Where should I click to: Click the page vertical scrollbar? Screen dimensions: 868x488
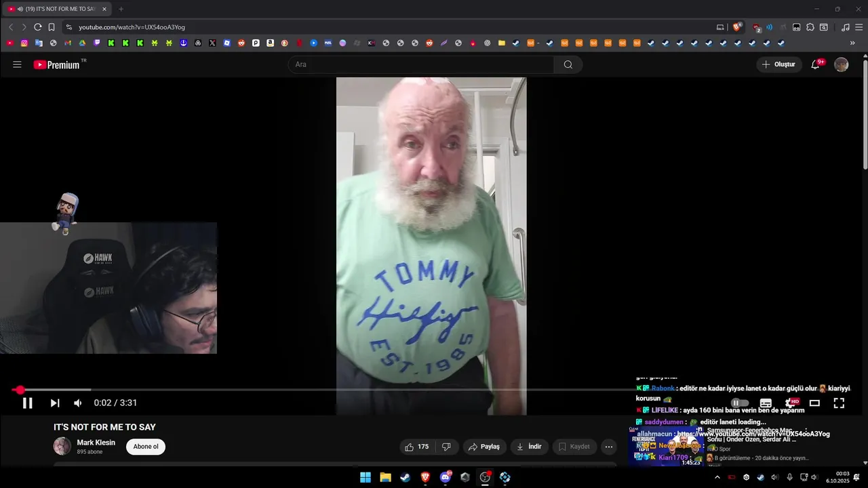[865, 115]
